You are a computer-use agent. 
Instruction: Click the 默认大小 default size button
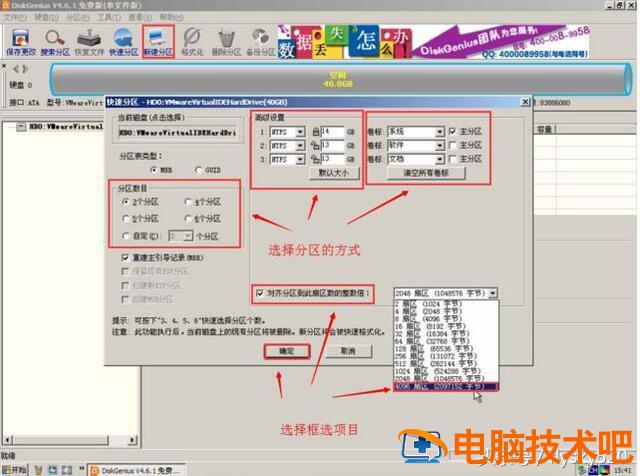point(334,173)
